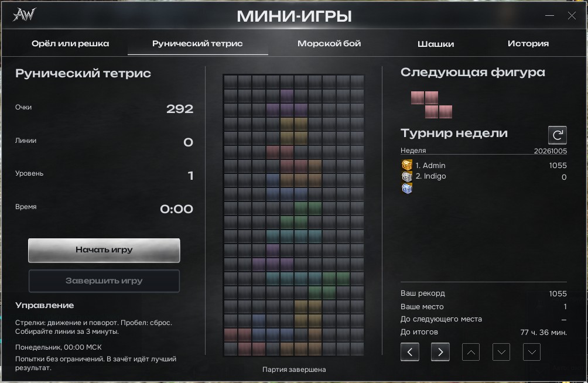
Task: Click the gold chest icon beside Admin
Action: click(x=407, y=165)
